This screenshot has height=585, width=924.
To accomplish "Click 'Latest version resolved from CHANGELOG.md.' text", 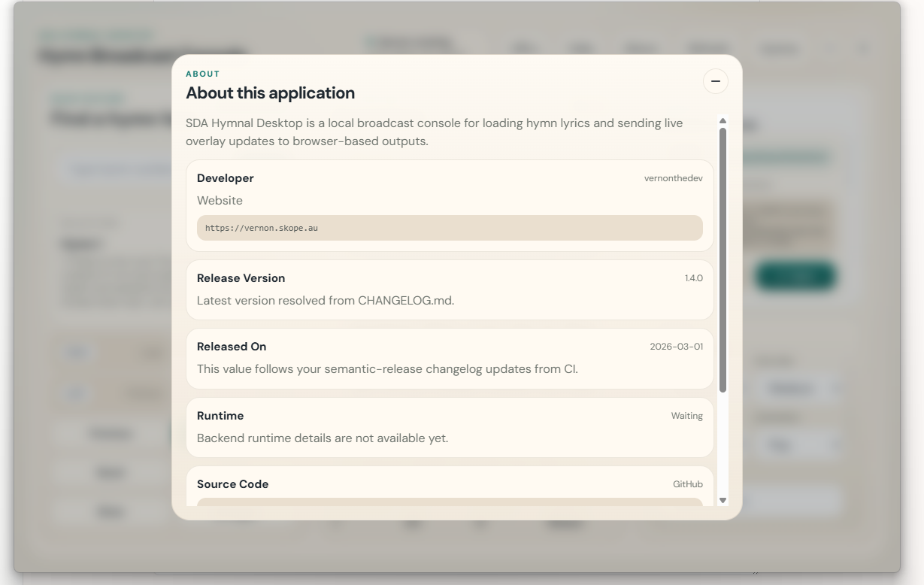I will (x=326, y=301).
